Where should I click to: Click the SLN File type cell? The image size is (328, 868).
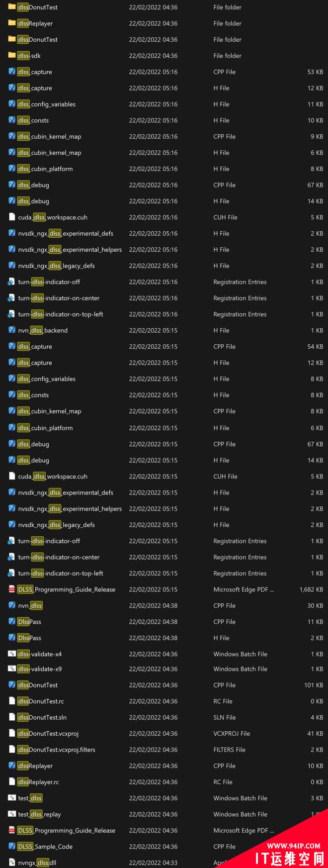[x=225, y=717]
